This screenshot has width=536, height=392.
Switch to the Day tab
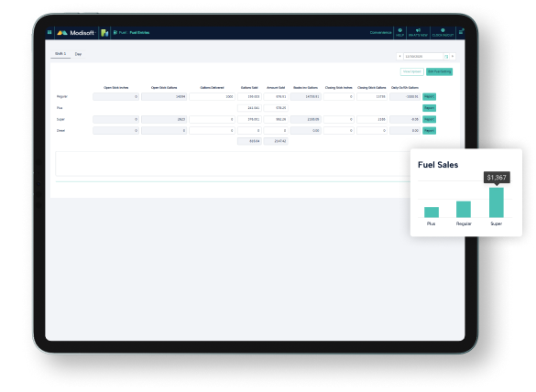(x=78, y=54)
